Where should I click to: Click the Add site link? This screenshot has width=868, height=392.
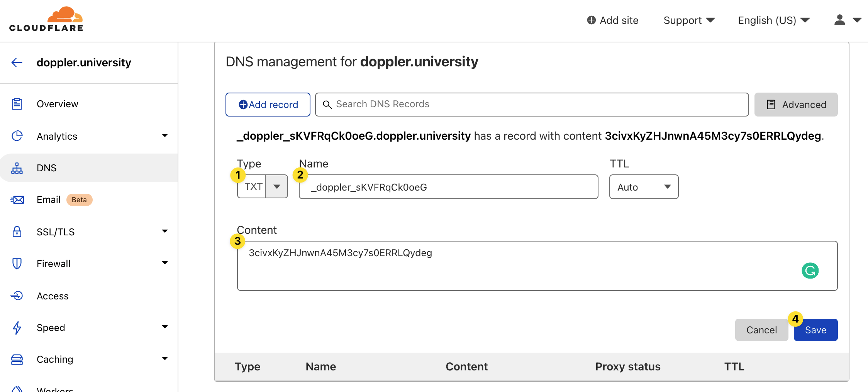(612, 20)
